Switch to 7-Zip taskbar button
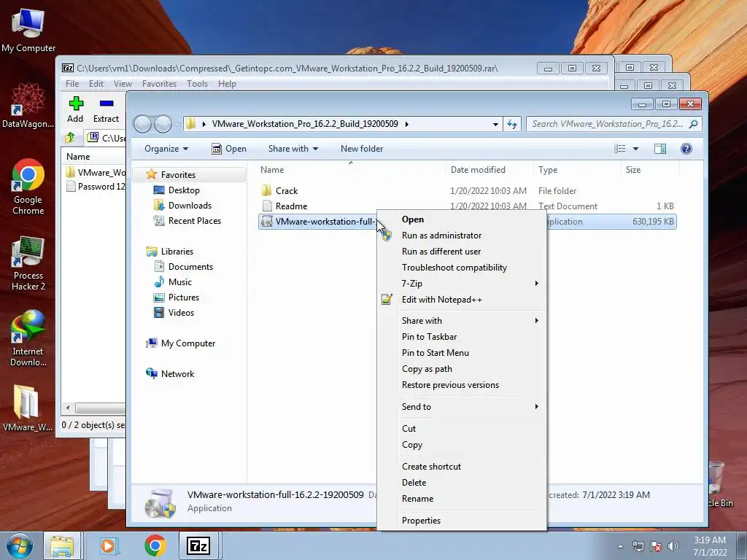The width and height of the screenshot is (747, 560). click(198, 545)
